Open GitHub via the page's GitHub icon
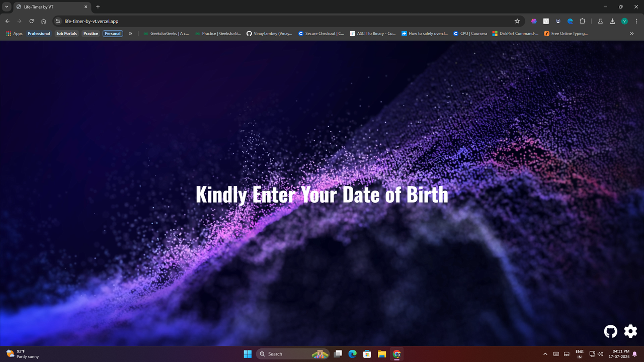This screenshot has height=362, width=644. pos(610,331)
